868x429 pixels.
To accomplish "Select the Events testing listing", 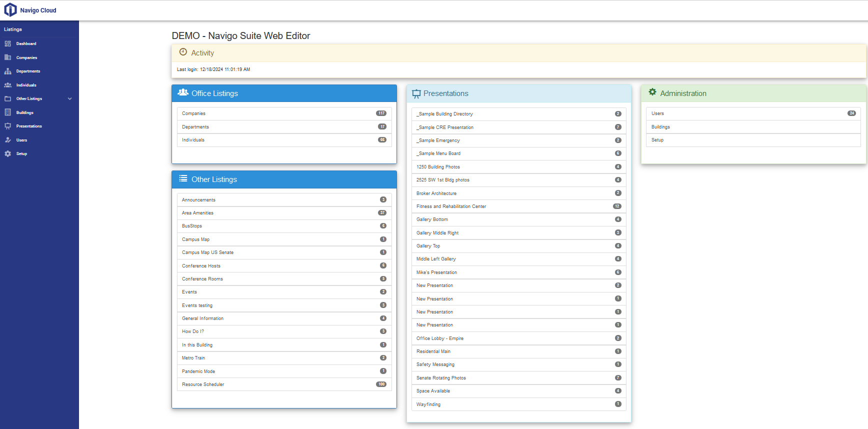I will (x=284, y=305).
